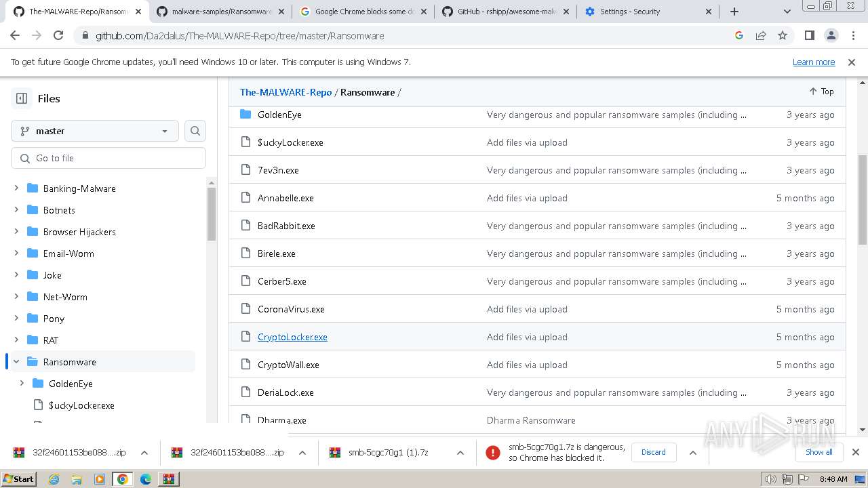This screenshot has width=868, height=488.
Task: Expand the Botnets folder chevron
Action: [x=16, y=210]
